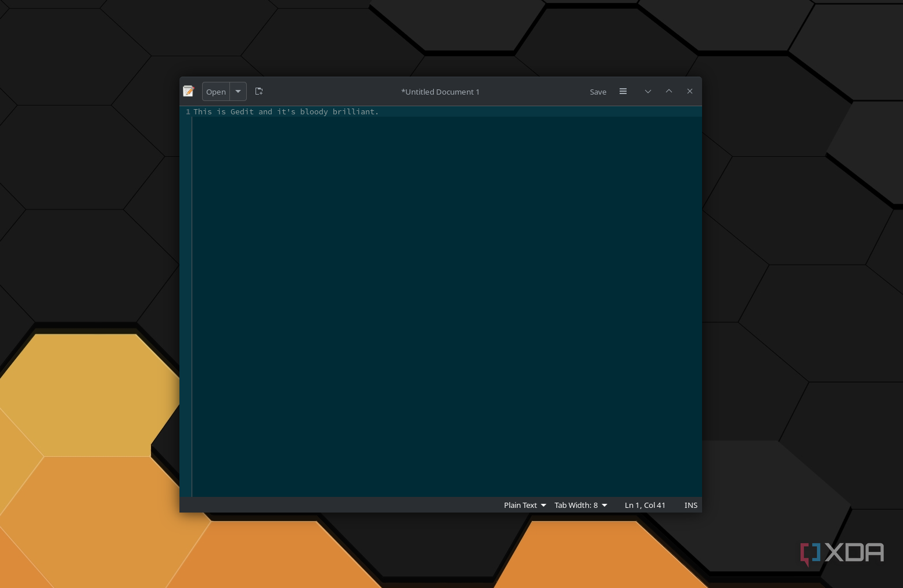This screenshot has height=588, width=903.
Task: Expand the Open recent files dropdown arrow
Action: (x=238, y=92)
